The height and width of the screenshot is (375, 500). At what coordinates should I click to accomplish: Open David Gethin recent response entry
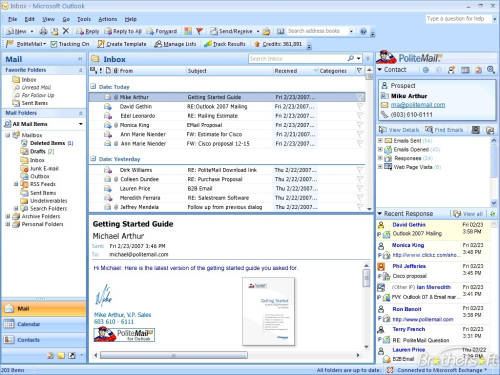click(433, 229)
